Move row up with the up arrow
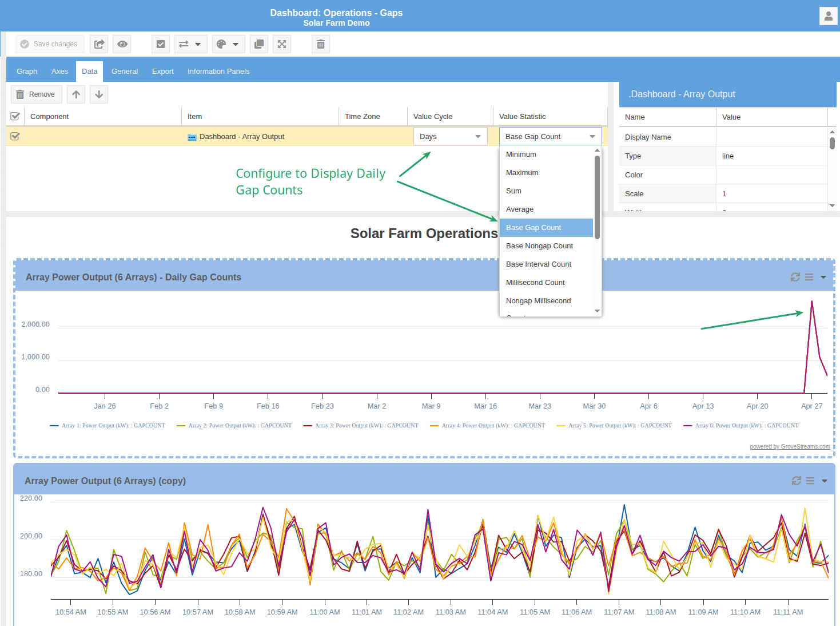840x626 pixels. coord(76,94)
